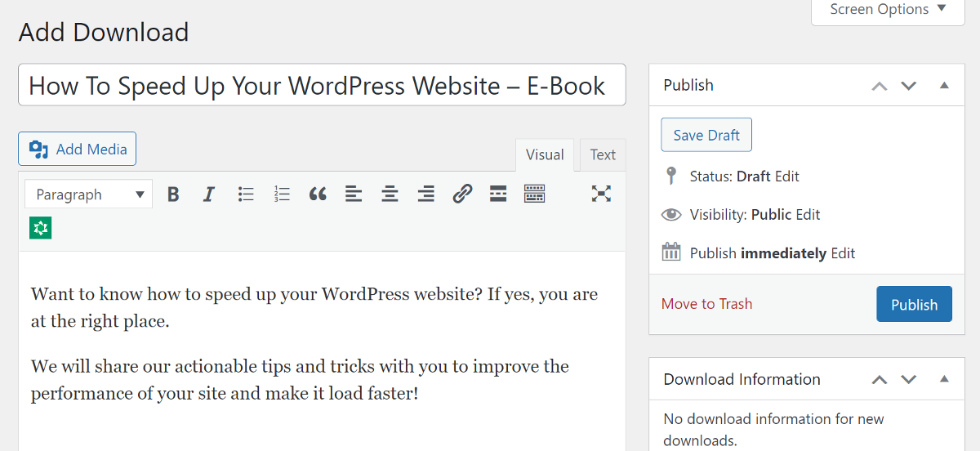Collapse the Publish panel
980x451 pixels.
[x=944, y=86]
